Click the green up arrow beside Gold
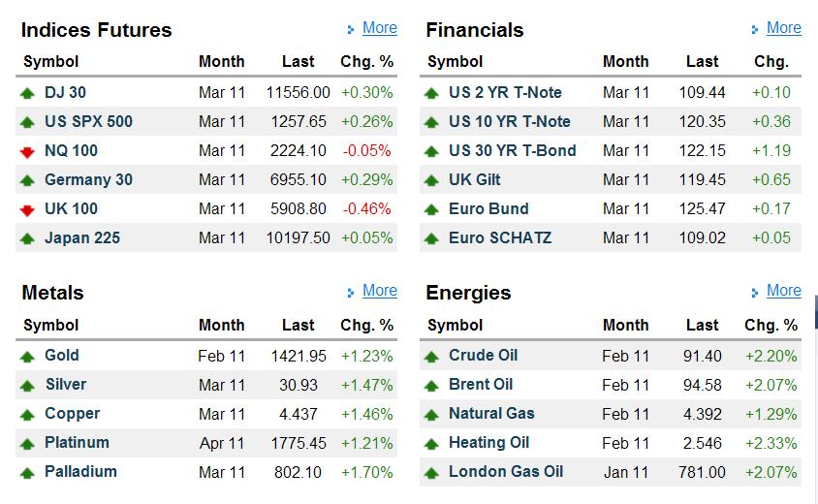The width and height of the screenshot is (818, 504). [27, 356]
